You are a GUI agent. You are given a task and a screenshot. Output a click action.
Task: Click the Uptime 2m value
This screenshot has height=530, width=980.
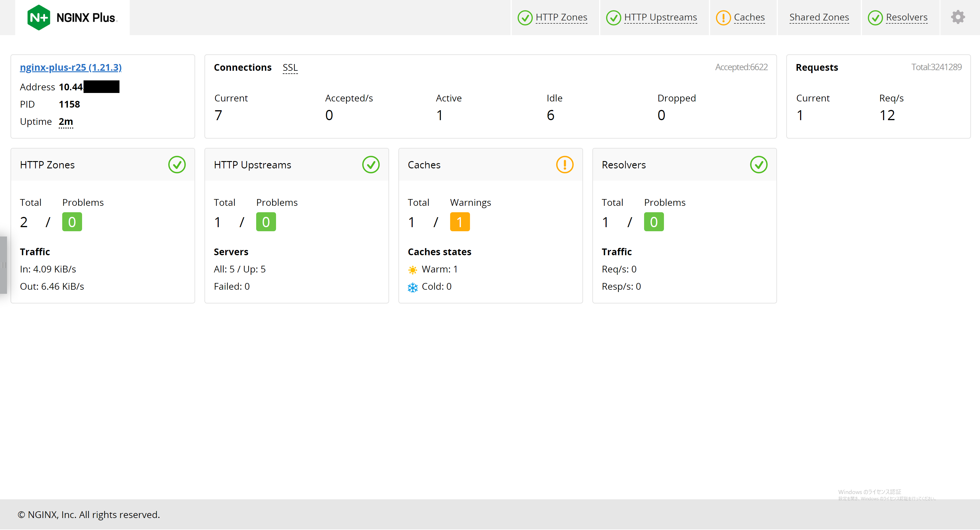point(66,122)
